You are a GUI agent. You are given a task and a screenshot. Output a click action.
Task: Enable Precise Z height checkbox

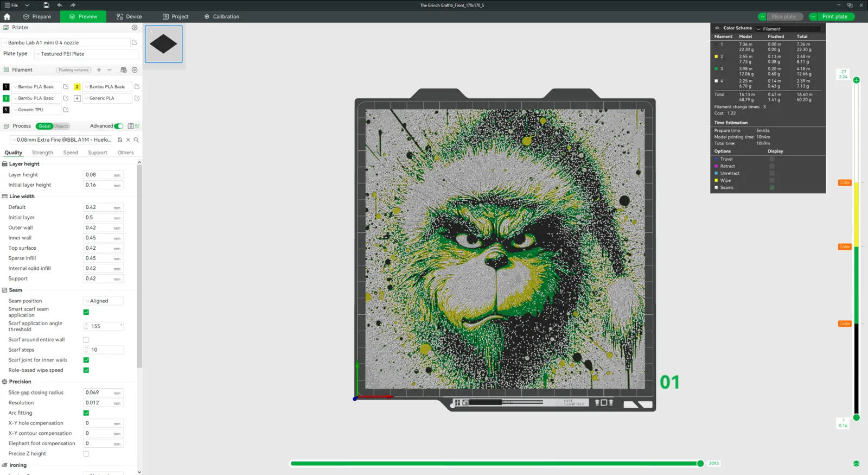(86, 454)
